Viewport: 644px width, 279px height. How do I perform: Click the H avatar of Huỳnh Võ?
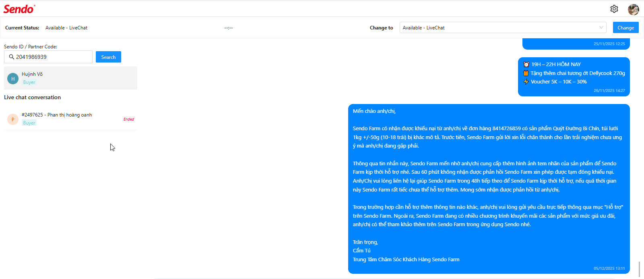click(13, 79)
